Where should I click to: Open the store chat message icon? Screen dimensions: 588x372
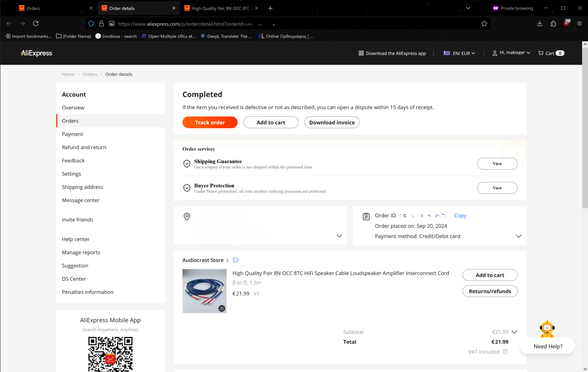236,260
